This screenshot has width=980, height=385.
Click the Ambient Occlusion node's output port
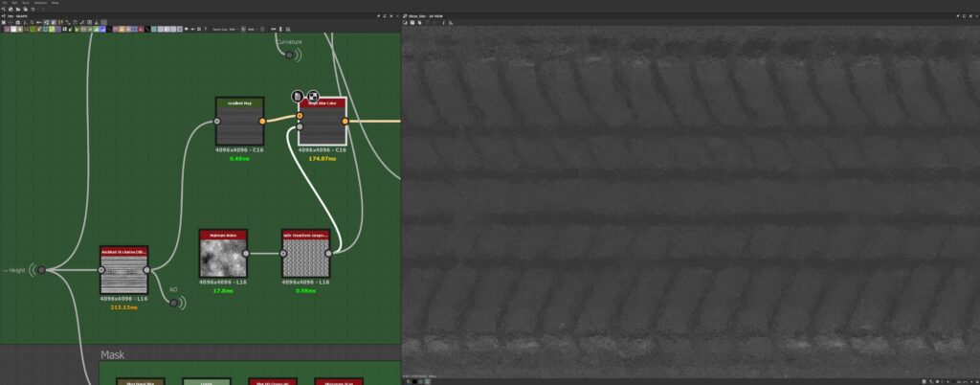click(x=146, y=270)
